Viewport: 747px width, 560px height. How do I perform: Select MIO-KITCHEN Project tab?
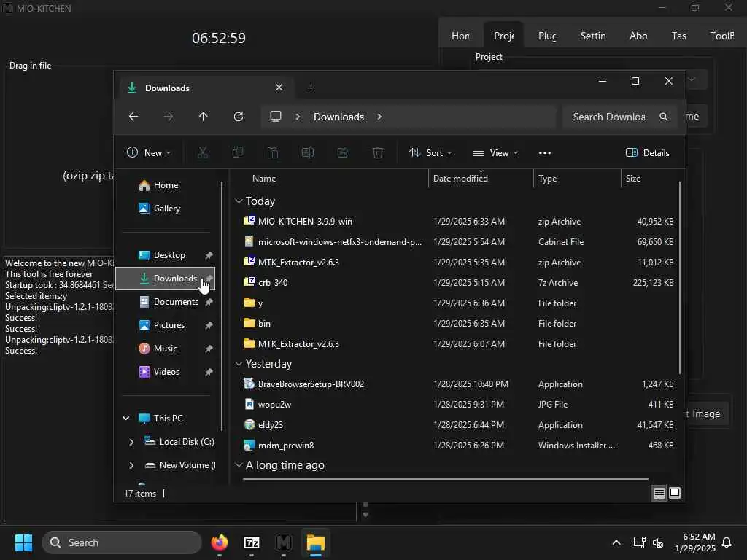click(503, 36)
